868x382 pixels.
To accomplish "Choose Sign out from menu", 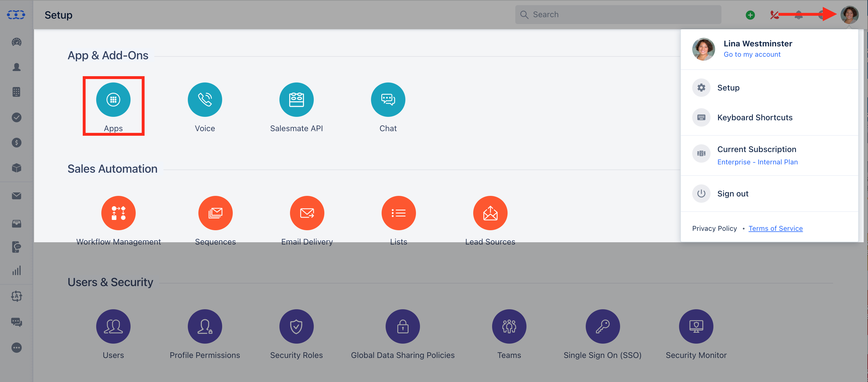I will [770, 194].
